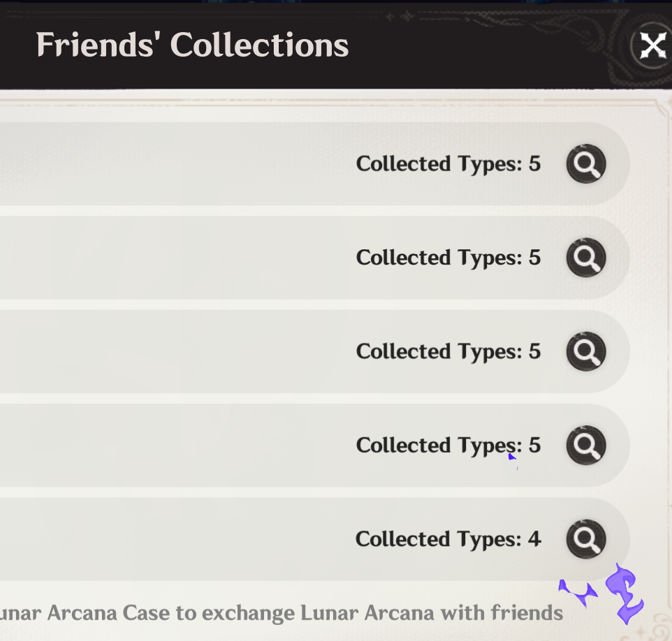Click the second row's "Collected Types: 5" label
This screenshot has width=672, height=641.
[448, 258]
